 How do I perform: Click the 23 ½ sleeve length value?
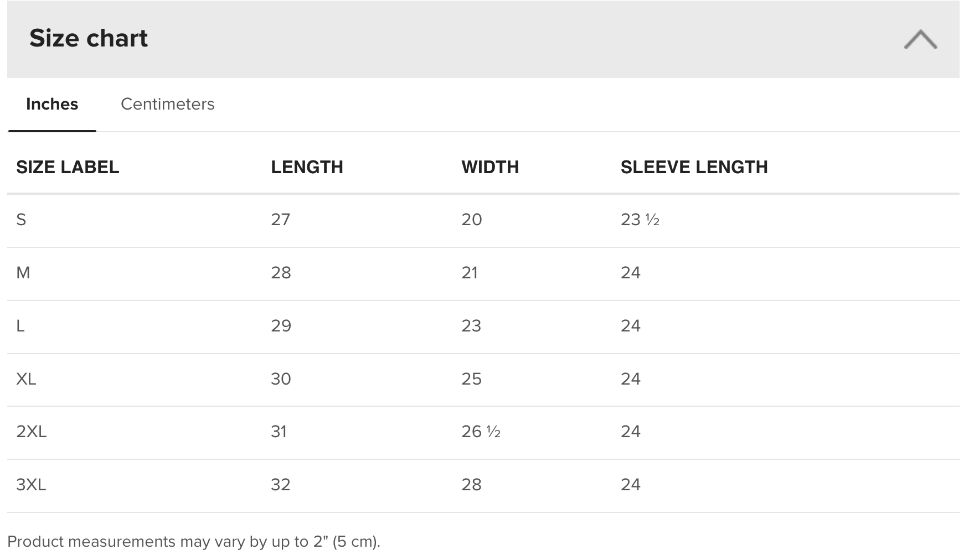(x=640, y=220)
